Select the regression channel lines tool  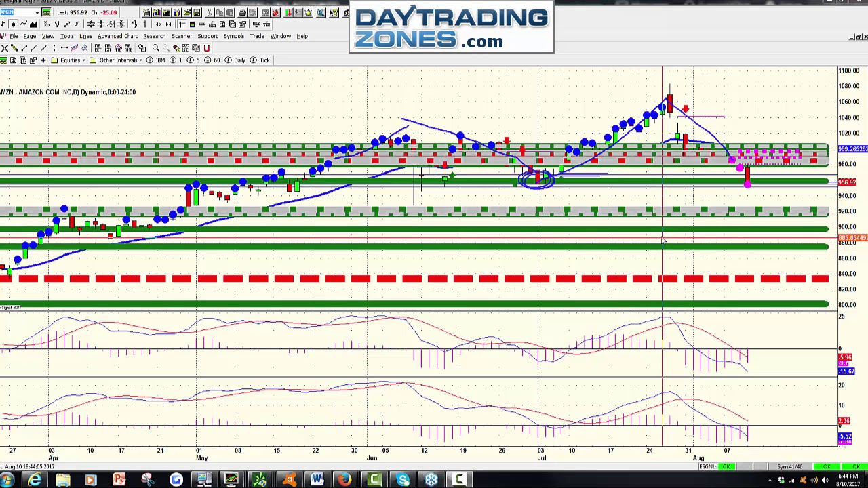pos(74,48)
